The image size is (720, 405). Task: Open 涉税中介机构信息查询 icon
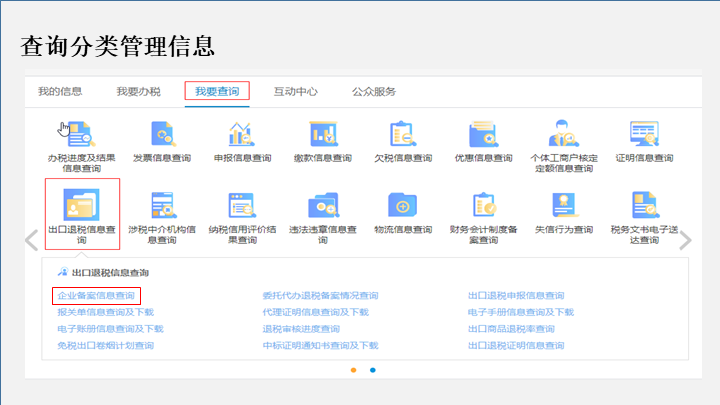(163, 205)
